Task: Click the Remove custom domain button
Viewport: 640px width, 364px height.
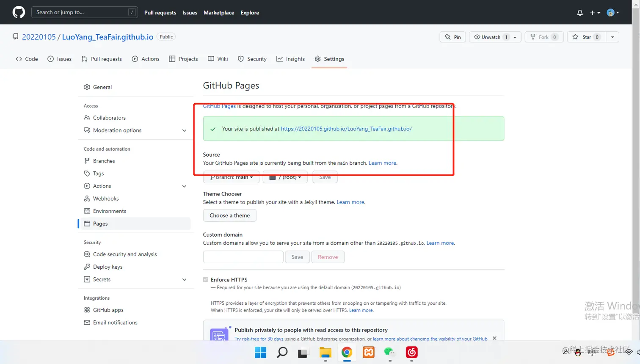Action: pos(328,257)
